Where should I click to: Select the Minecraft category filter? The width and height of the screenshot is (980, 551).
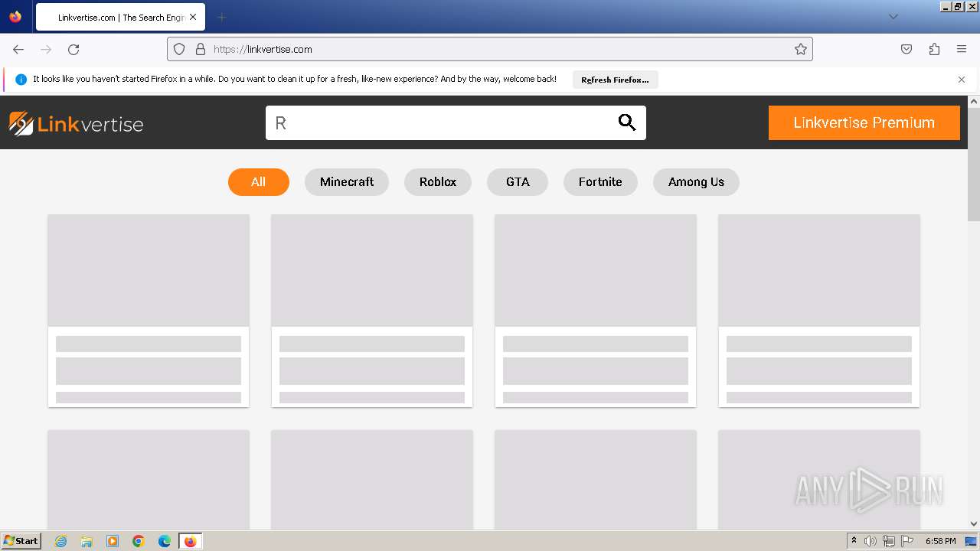pos(347,182)
